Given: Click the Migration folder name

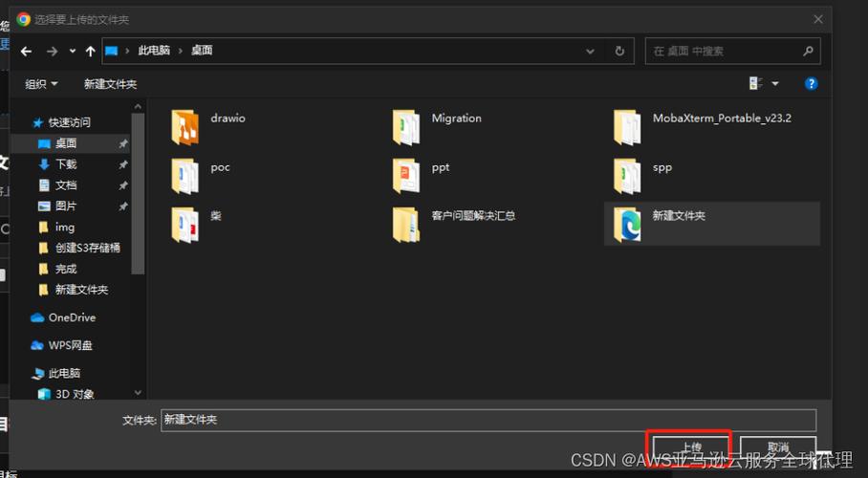Looking at the screenshot, I should [456, 118].
